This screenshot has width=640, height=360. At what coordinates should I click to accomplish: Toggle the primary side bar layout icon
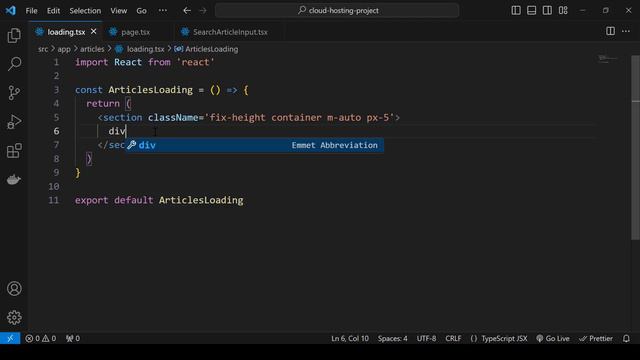point(516,11)
